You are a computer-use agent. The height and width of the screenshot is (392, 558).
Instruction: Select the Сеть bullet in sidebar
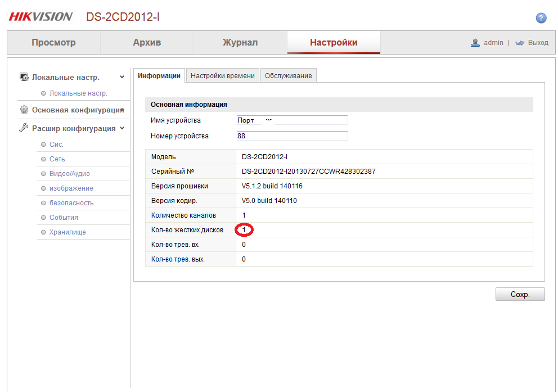click(43, 159)
